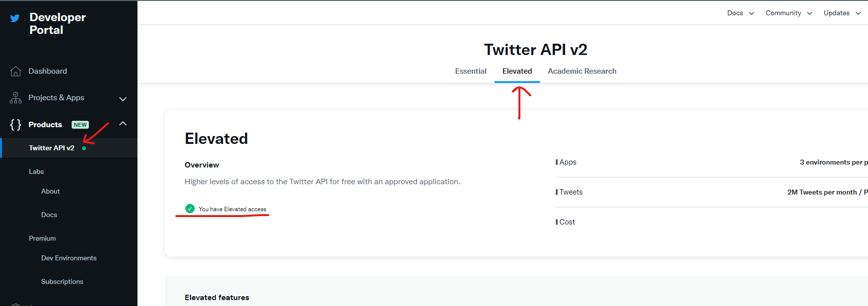Collapse the Products section chevron

[123, 124]
